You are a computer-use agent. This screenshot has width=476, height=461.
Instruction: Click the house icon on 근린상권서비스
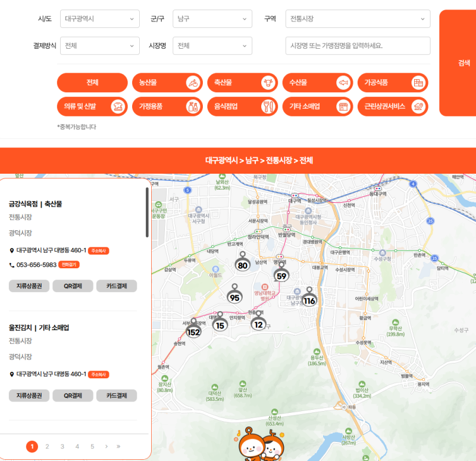[x=418, y=106]
